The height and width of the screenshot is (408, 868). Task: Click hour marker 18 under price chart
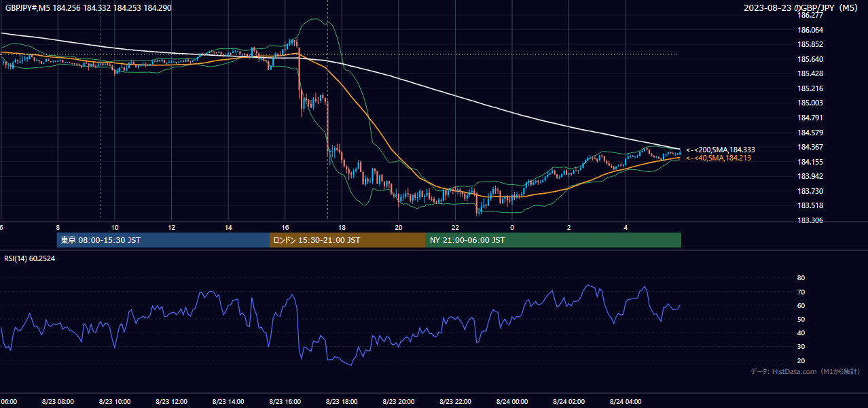pos(342,227)
